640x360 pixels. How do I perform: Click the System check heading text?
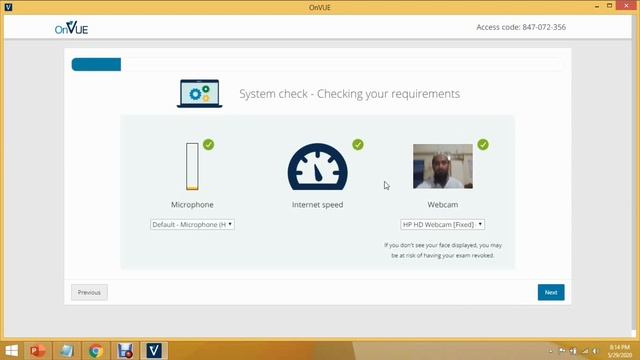coord(349,94)
